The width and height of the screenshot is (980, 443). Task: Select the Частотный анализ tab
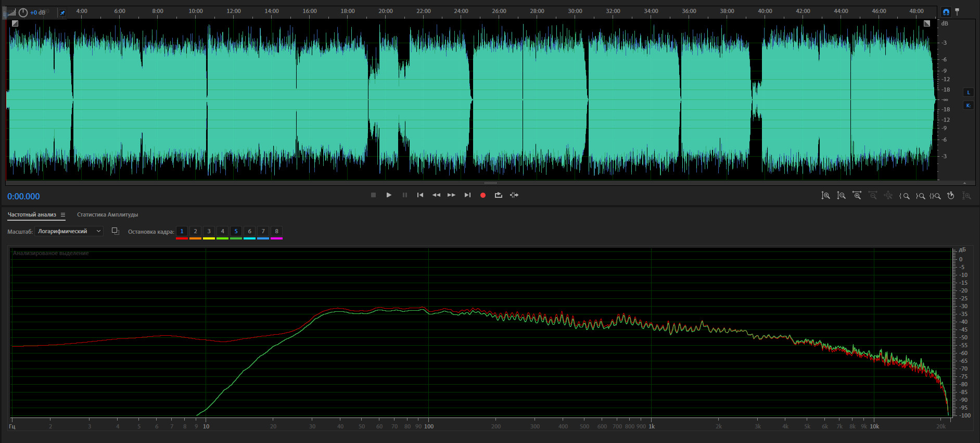(32, 215)
